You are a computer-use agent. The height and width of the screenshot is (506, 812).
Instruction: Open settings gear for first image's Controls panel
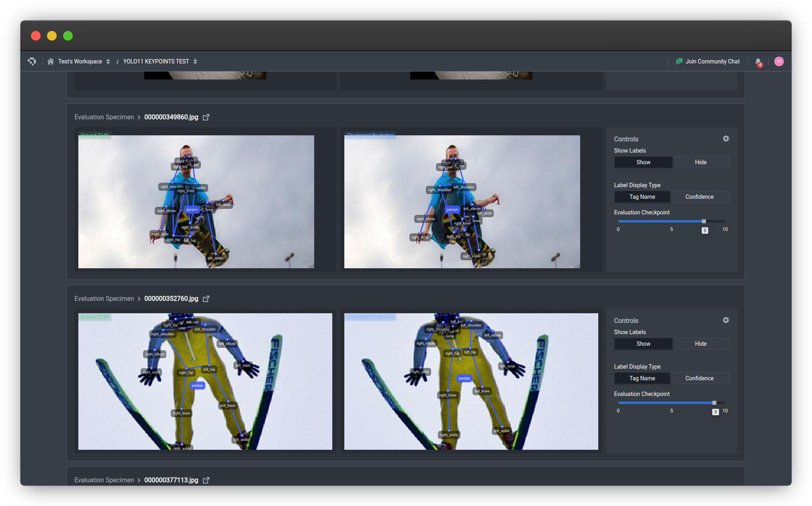pos(726,139)
